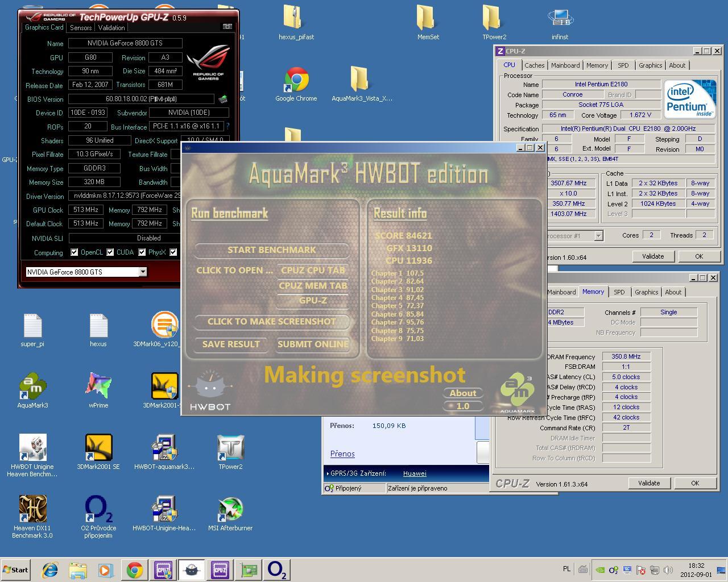Select the wPrime desktop icon
Screen dimensions: 728x582
[x=98, y=391]
